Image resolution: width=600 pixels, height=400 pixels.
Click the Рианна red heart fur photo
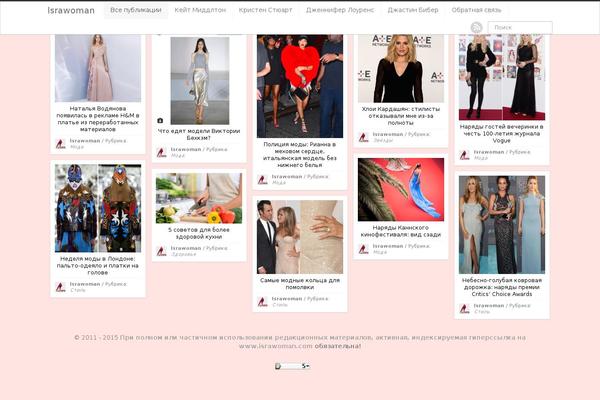coord(300,86)
